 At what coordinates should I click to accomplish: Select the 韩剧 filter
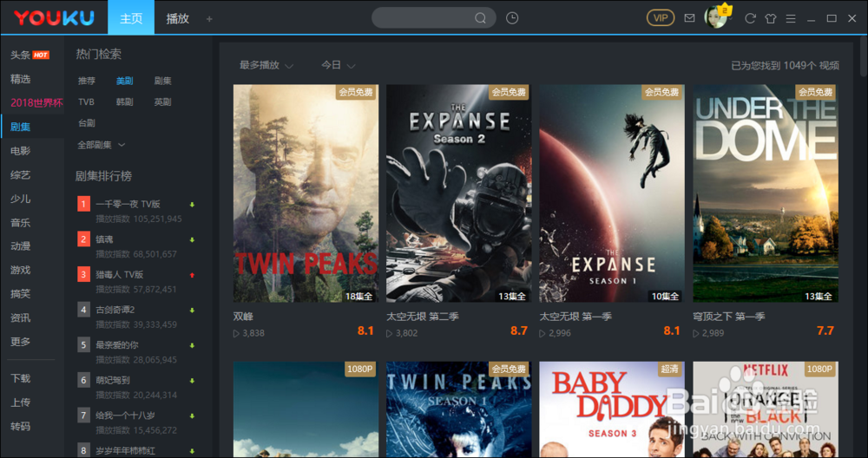(x=124, y=101)
